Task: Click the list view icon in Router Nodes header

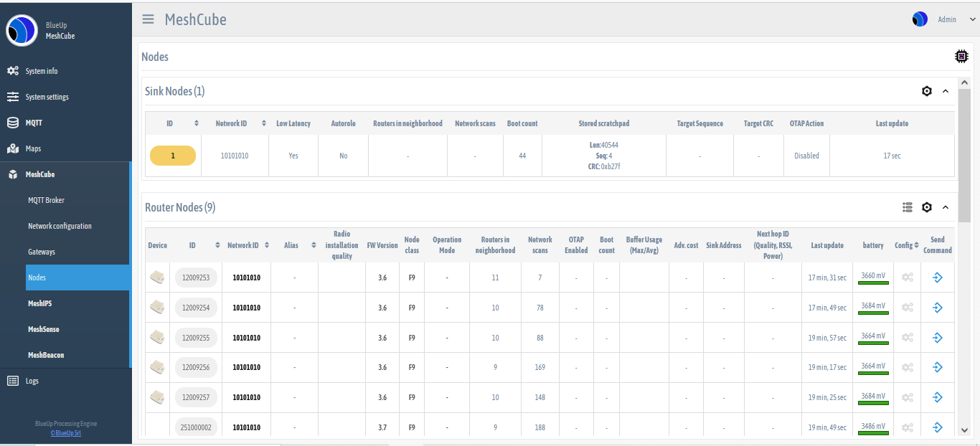Action: point(906,207)
